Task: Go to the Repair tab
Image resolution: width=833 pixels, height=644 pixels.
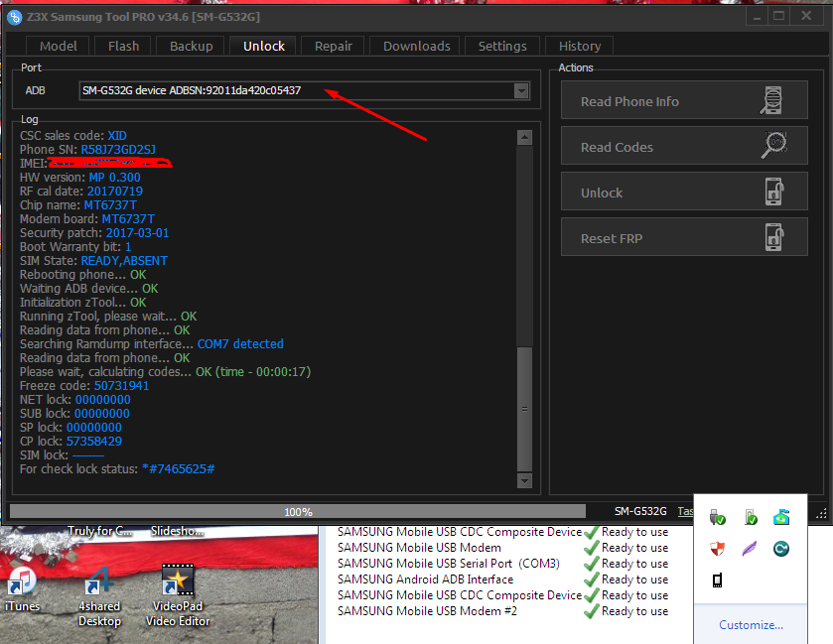Action: [333, 47]
